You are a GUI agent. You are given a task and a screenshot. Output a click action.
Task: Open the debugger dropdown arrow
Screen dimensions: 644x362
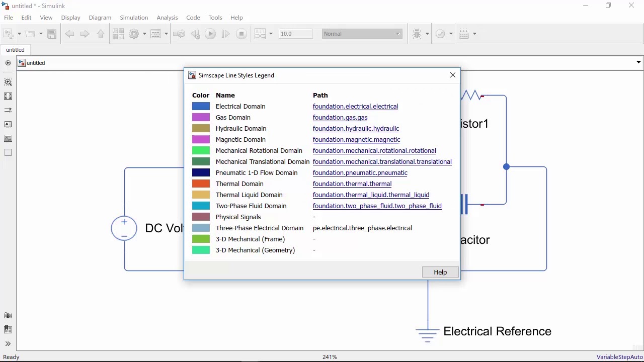tap(427, 34)
